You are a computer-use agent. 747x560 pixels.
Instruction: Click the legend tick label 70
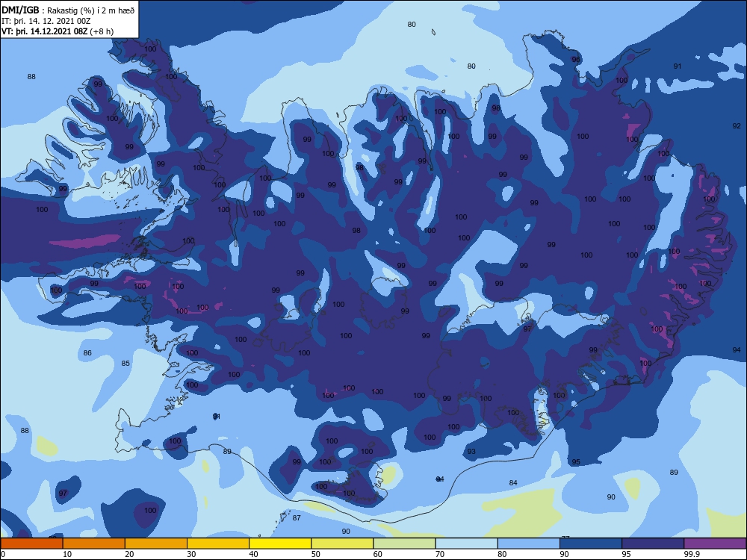440,554
